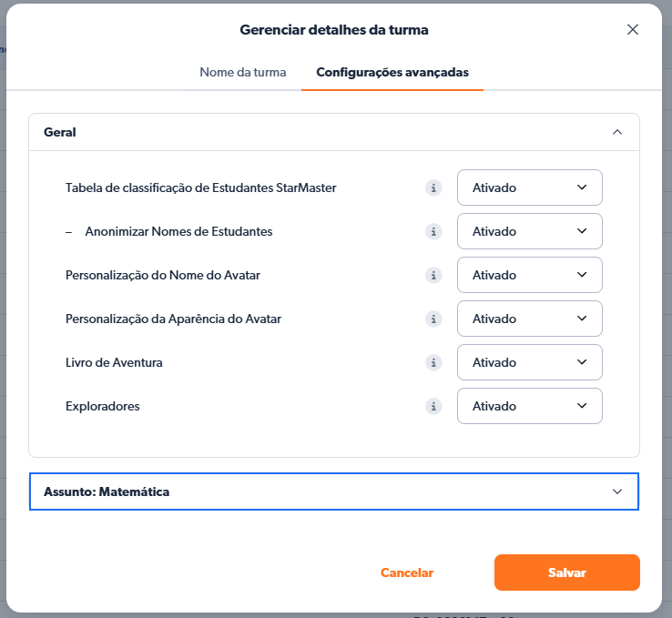672x618 pixels.
Task: Change Personalização da Aparência do Avatar dropdown
Action: 529,319
